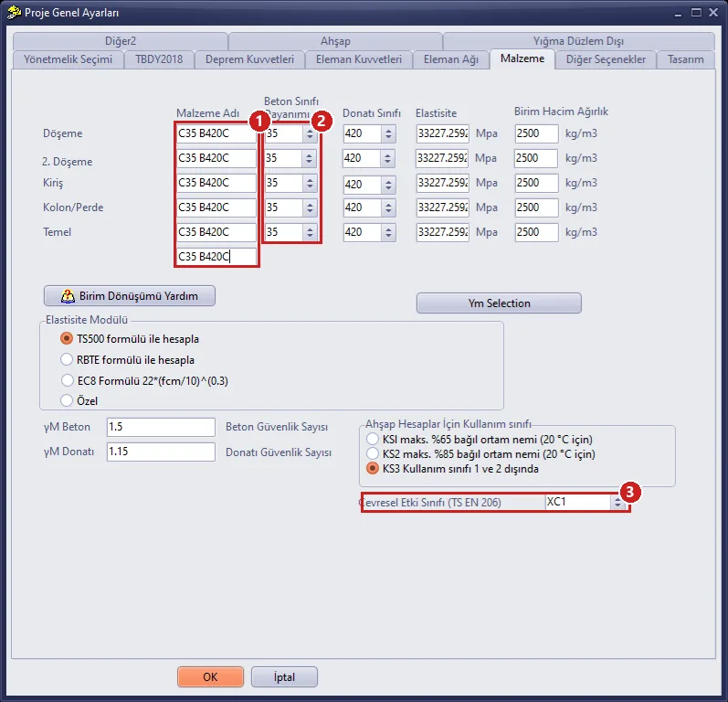Adjust Kiriş Donatı Sınıfı spinner
This screenshot has height=702, width=728.
coord(388,185)
